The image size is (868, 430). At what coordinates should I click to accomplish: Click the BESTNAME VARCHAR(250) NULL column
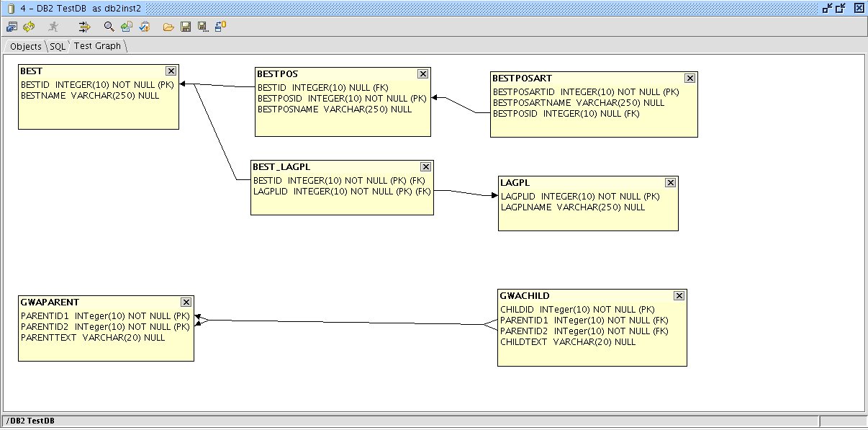[90, 95]
